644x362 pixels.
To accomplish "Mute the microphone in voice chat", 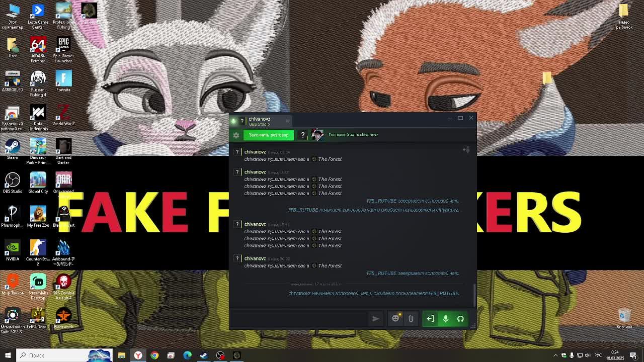I will point(445,319).
